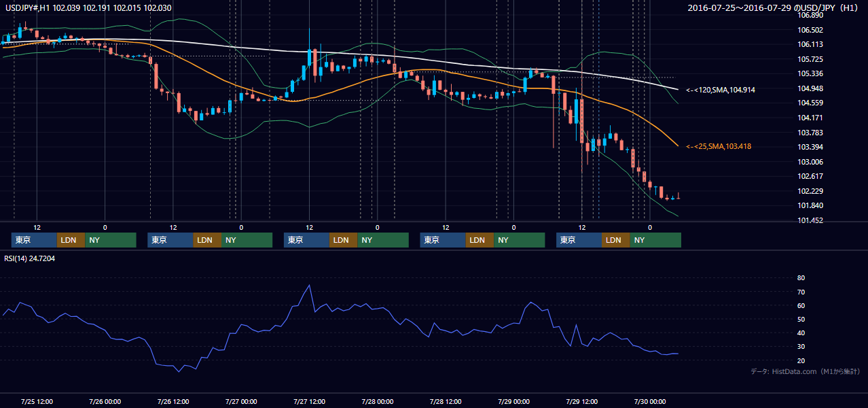The image size is (868, 408).
Task: Select the rightmost 東京 session block
Action: point(579,240)
